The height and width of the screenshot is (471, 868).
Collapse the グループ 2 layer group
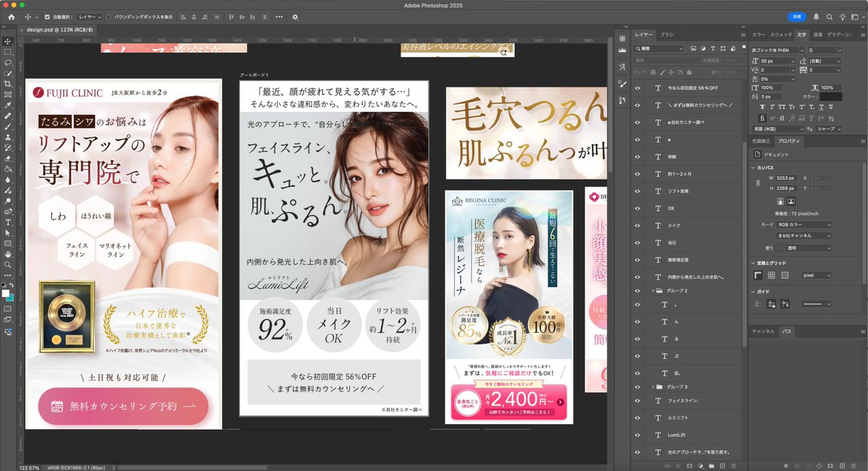(652, 290)
